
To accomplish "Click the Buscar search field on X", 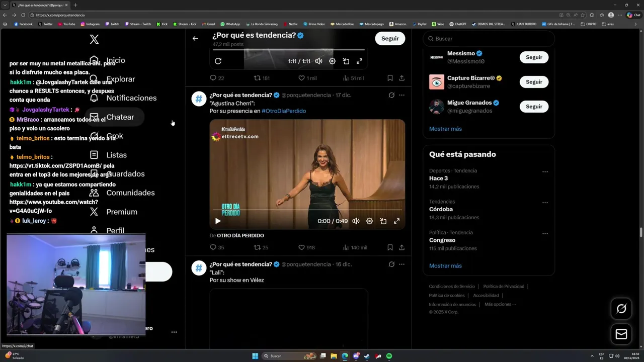I will [489, 39].
